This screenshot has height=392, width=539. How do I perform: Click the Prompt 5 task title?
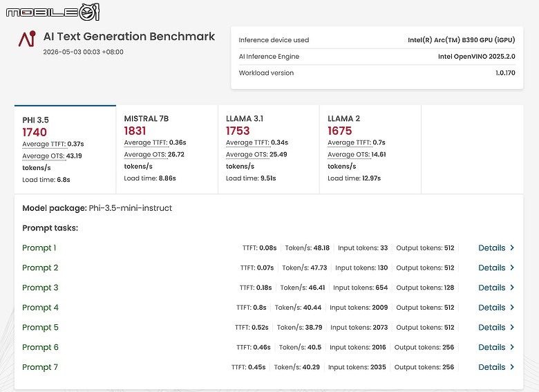[40, 327]
